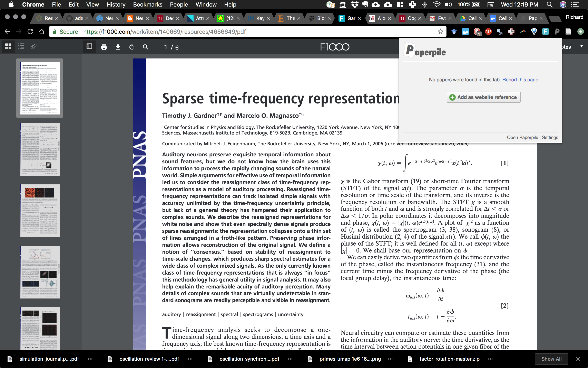Show the attachments paperclip panel
The width and height of the screenshot is (588, 368).
(x=33, y=46)
